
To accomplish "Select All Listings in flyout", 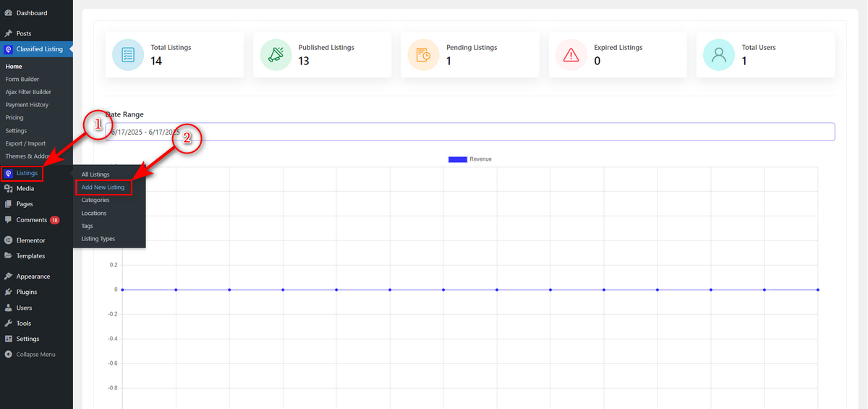I will (95, 174).
